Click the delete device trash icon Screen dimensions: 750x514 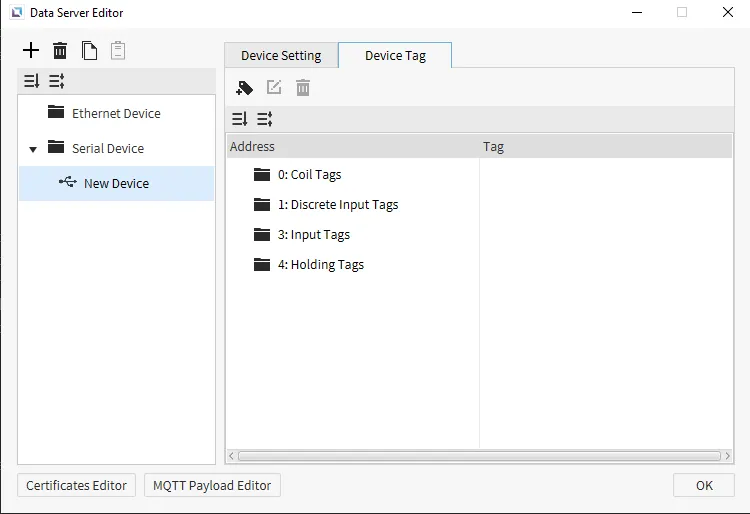pyautogui.click(x=60, y=51)
